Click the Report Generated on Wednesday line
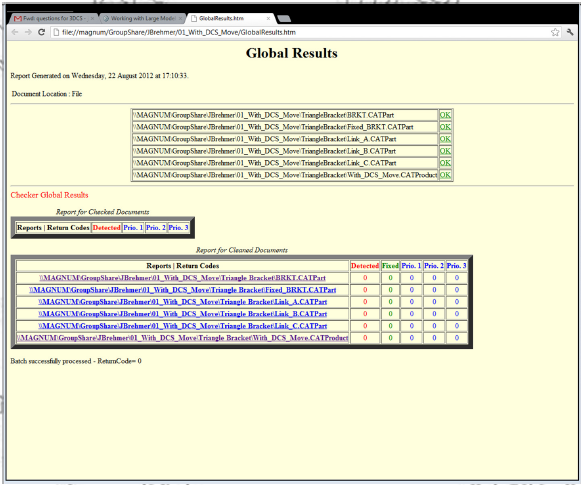 coord(99,76)
